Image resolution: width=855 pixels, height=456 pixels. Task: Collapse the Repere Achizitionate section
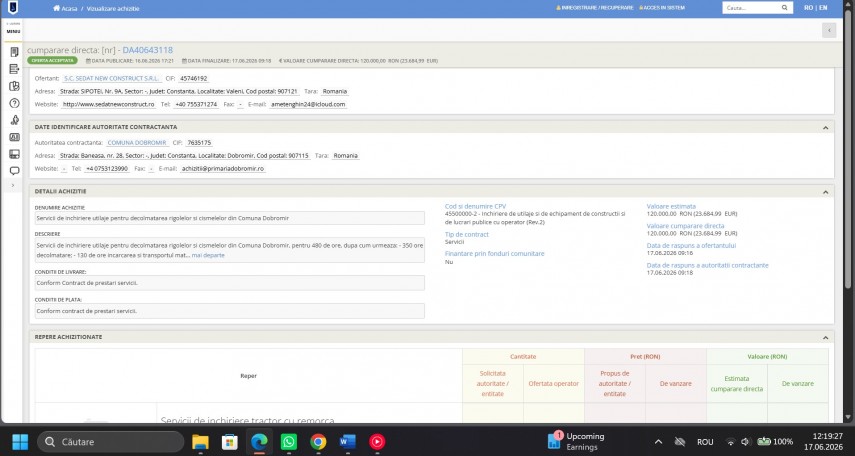[825, 338]
